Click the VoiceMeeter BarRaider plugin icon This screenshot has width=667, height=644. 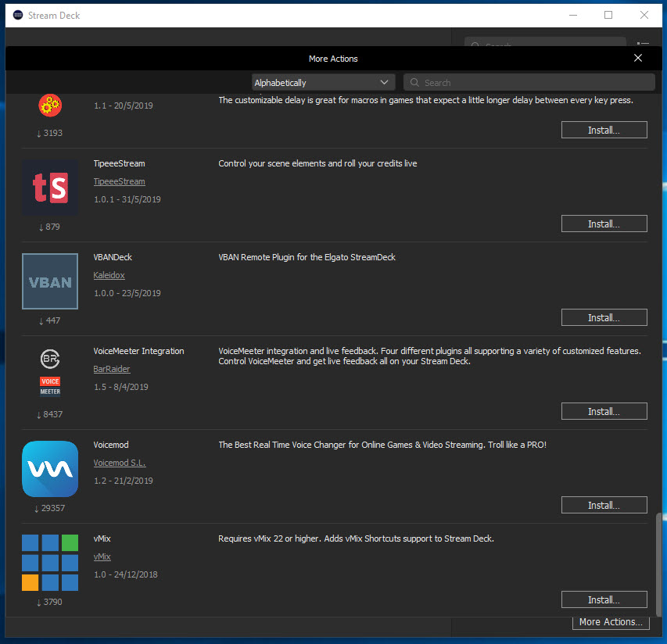click(50, 373)
